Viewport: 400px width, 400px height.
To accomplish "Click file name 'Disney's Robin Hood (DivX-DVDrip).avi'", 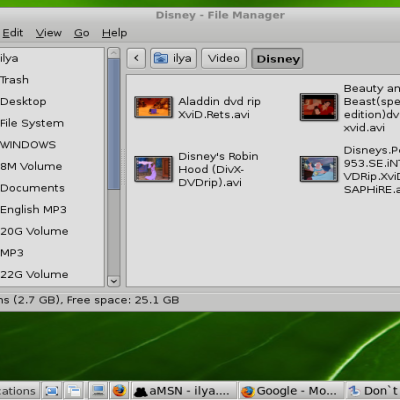I will [x=218, y=169].
